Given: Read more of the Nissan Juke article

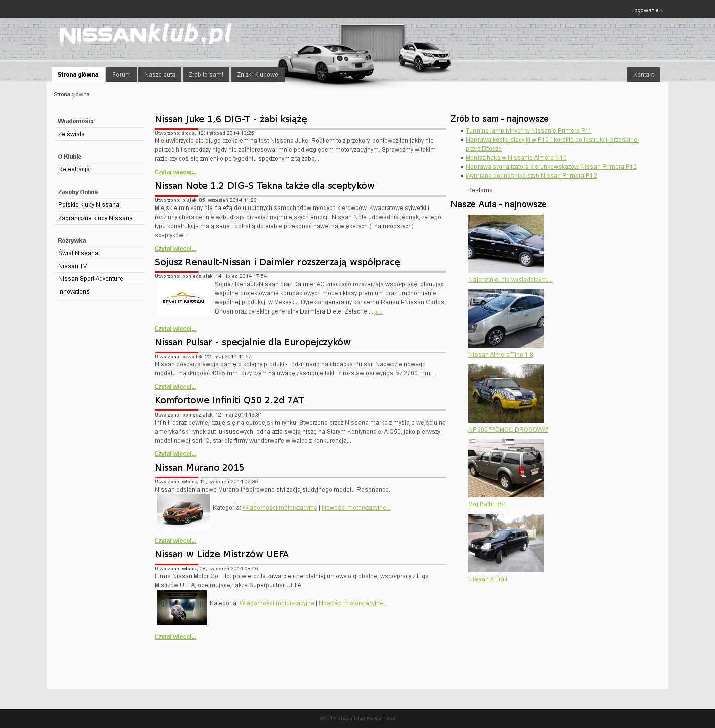Looking at the screenshot, I should tap(175, 172).
